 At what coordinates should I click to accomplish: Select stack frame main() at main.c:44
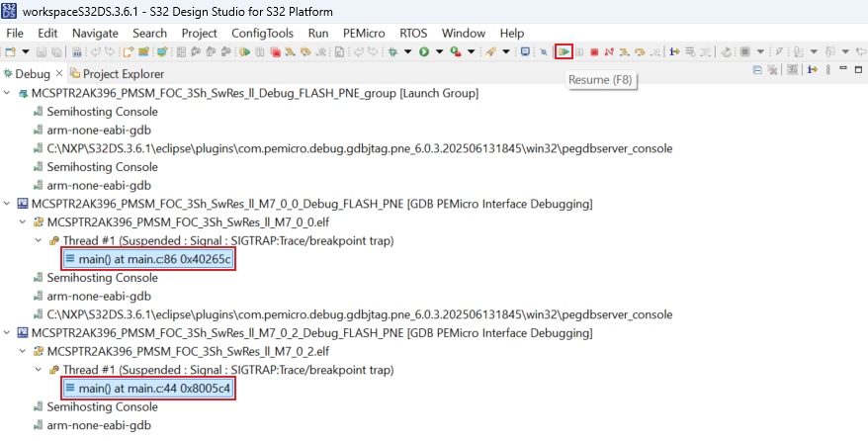tap(147, 389)
